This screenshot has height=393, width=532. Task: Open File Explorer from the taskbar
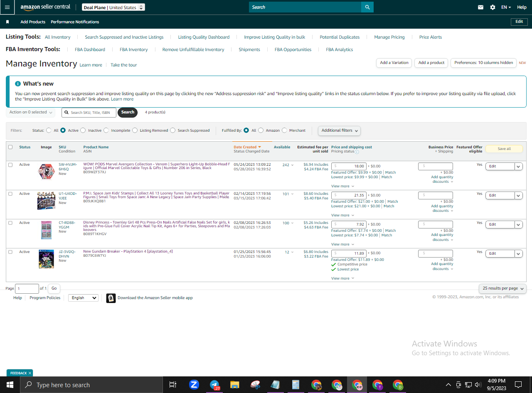click(235, 385)
